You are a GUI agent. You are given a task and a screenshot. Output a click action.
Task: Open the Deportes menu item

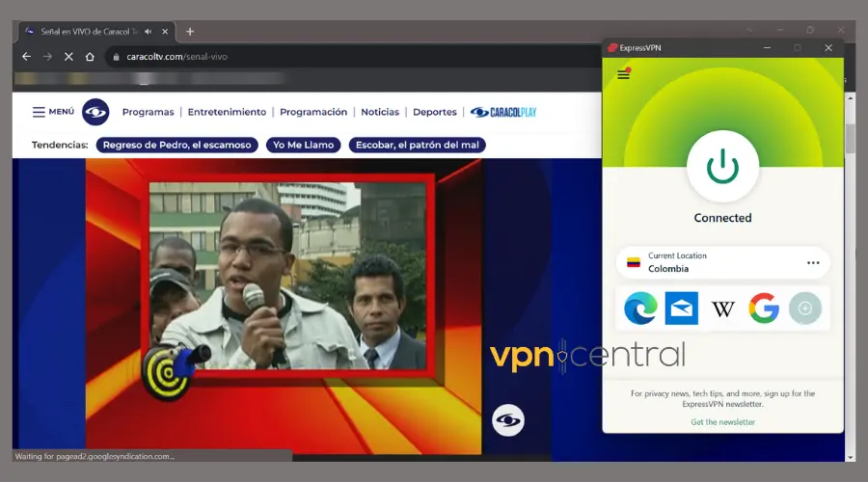tap(435, 112)
